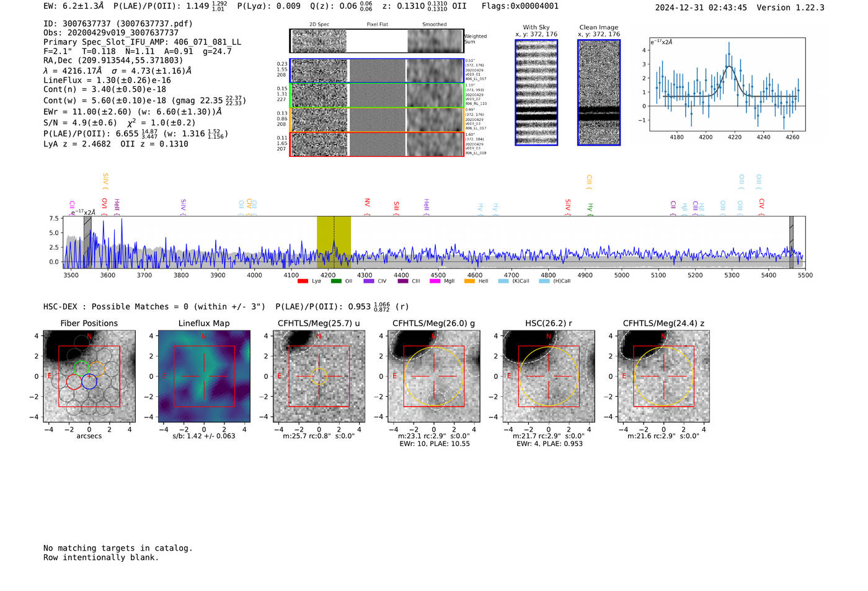This screenshot has height=591, width=868.
Task: Click the yellow highlighted band in the spectrum
Action: [x=334, y=242]
